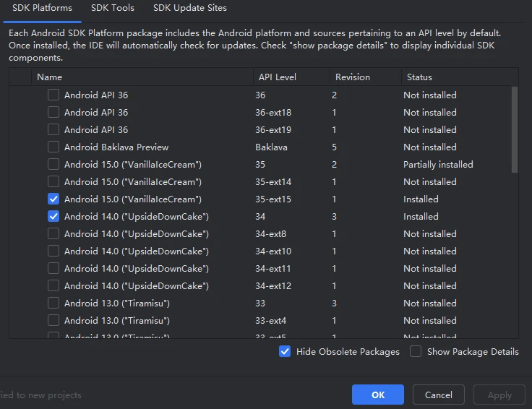
Task: Enable Android Baklava Preview checkbox
Action: coord(53,147)
